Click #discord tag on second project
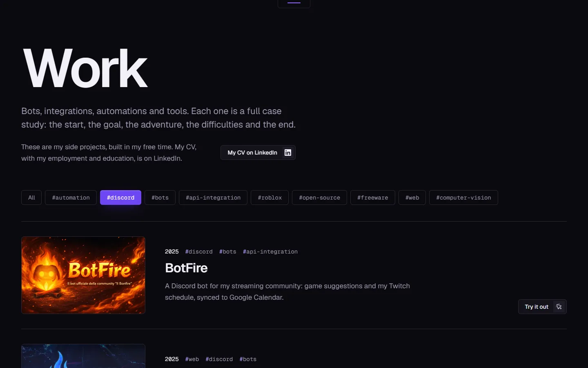The height and width of the screenshot is (368, 588). tap(219, 359)
